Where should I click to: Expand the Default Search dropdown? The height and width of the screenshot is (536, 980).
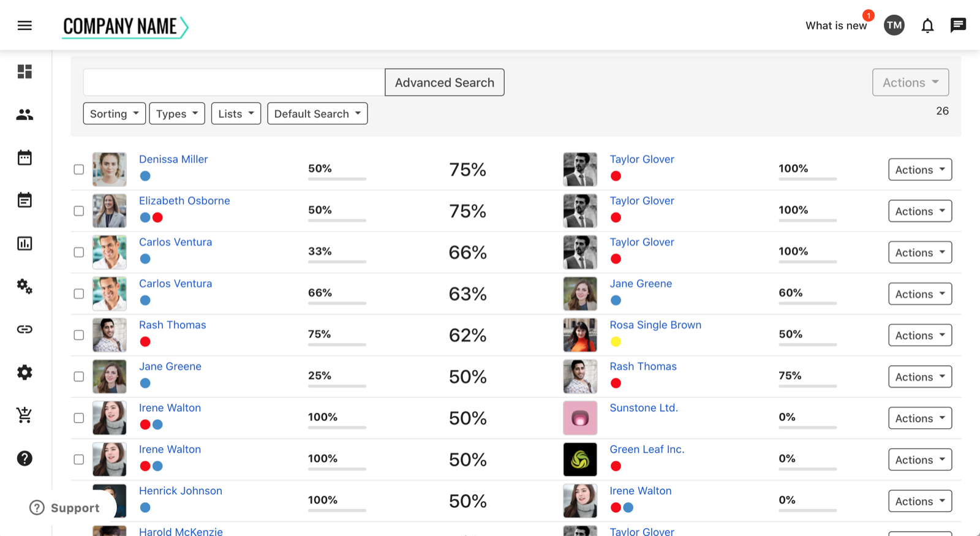pyautogui.click(x=317, y=114)
